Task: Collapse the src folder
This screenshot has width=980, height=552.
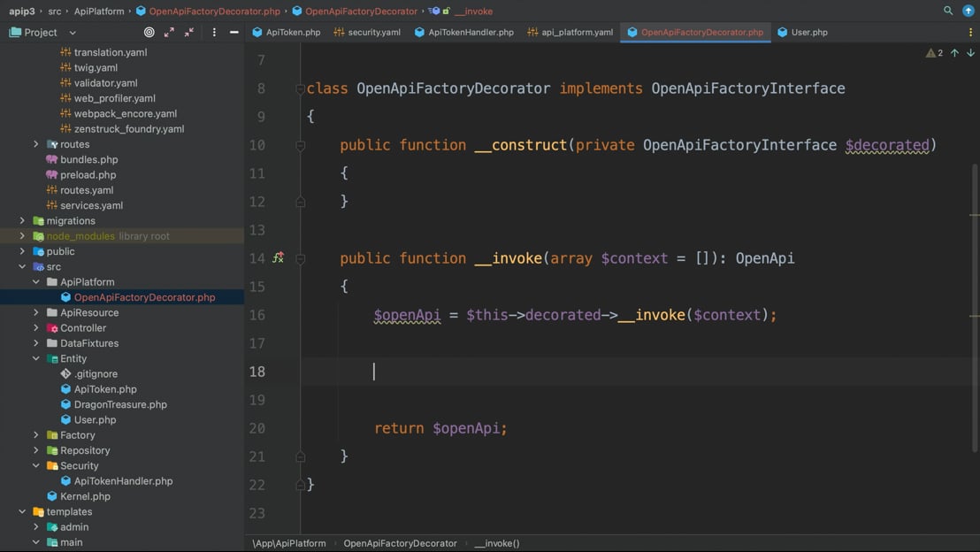Action: (x=22, y=267)
